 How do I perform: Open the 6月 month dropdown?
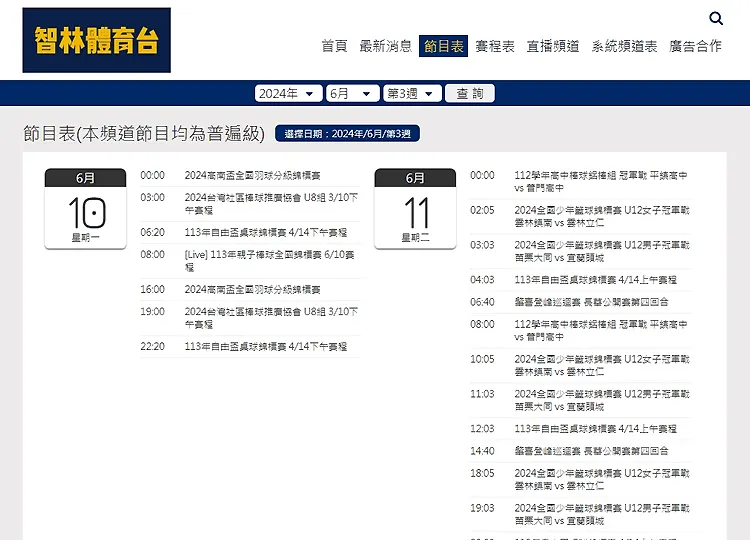coord(353,93)
